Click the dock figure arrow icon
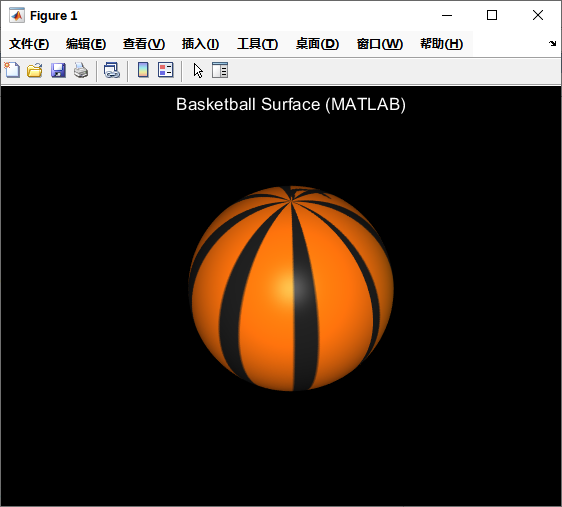Image resolution: width=562 pixels, height=507 pixels. click(x=552, y=44)
